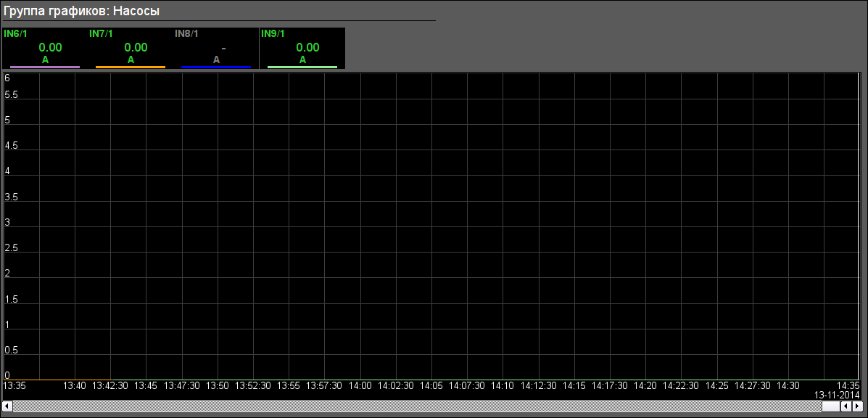Click the 14:10 time axis label
The height and width of the screenshot is (418, 868).
click(503, 385)
